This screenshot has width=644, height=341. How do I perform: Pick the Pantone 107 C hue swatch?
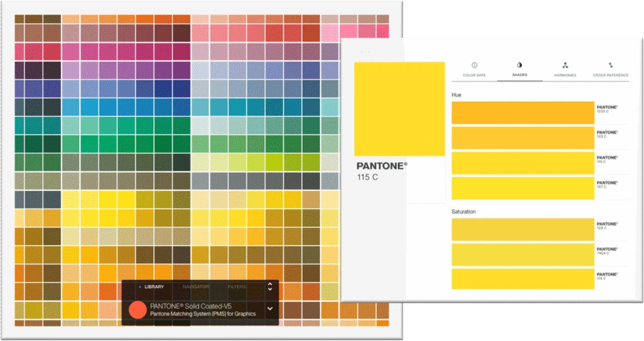point(523,188)
